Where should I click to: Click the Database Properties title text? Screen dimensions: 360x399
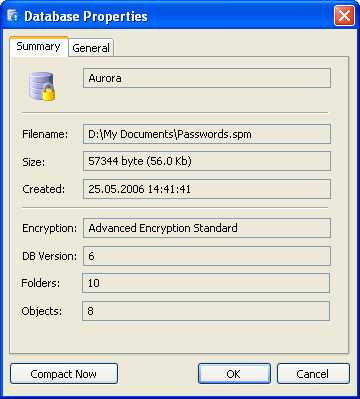[x=86, y=16]
